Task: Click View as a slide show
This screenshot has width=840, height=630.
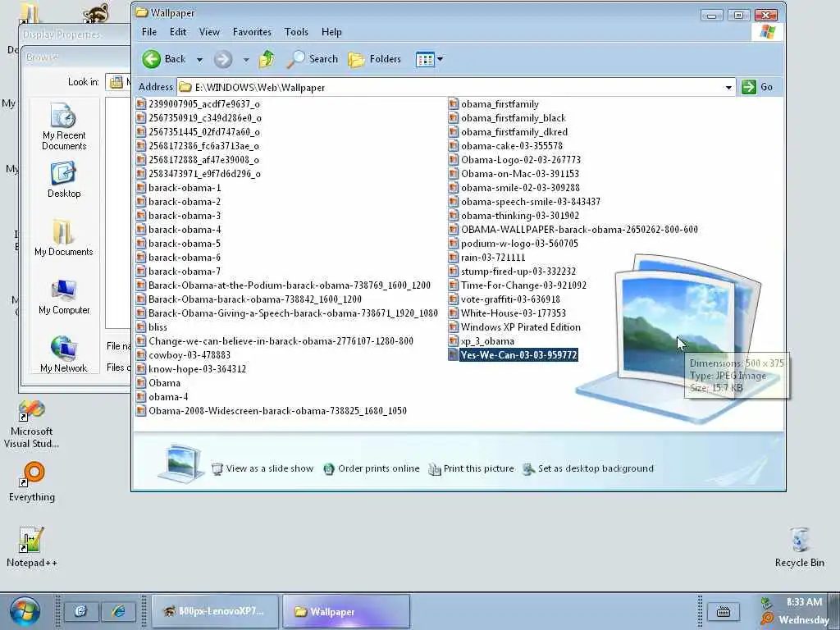Action: click(x=262, y=468)
